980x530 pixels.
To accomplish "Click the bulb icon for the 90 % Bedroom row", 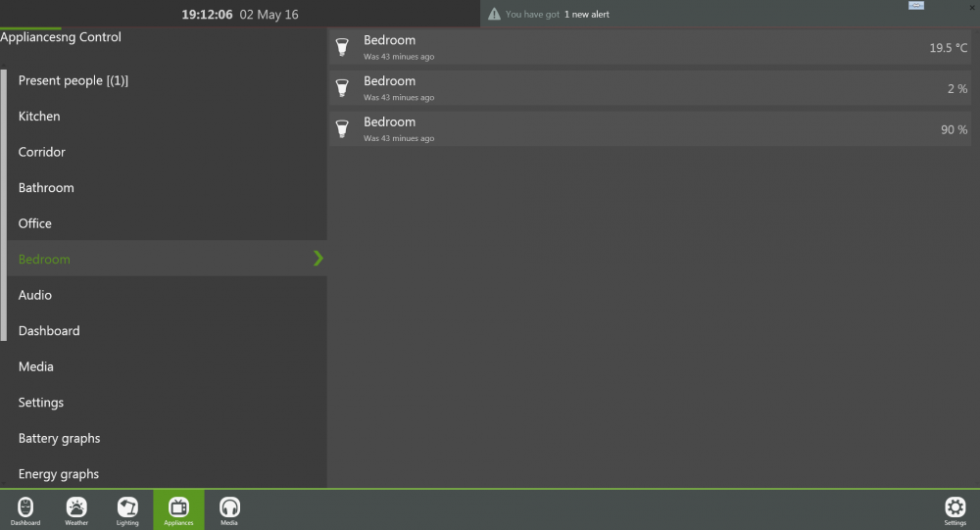I will pyautogui.click(x=342, y=128).
